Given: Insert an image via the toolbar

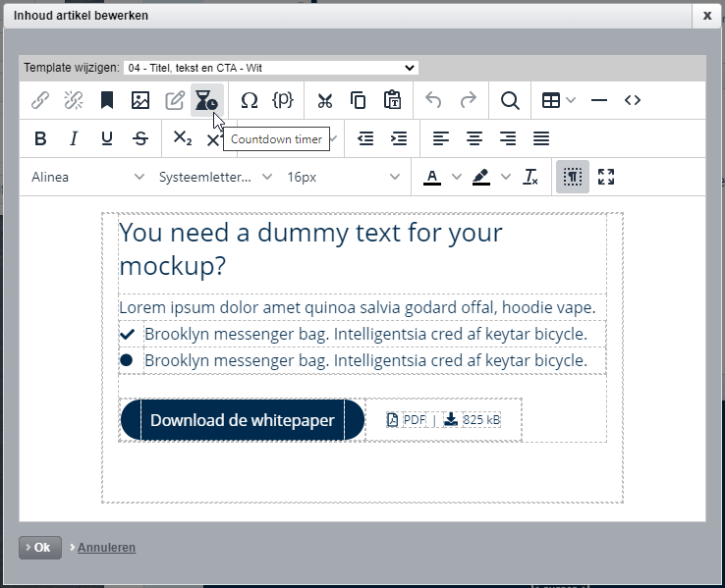Looking at the screenshot, I should (140, 100).
